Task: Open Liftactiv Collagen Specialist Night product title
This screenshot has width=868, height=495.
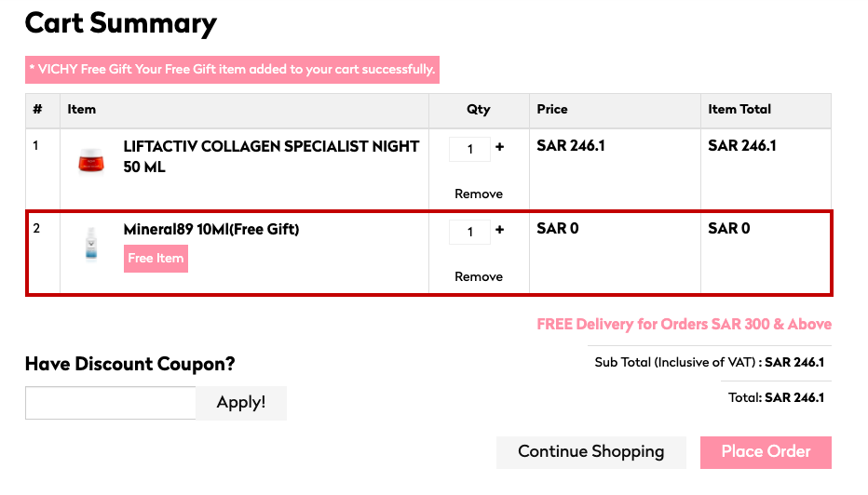Action: click(x=271, y=156)
